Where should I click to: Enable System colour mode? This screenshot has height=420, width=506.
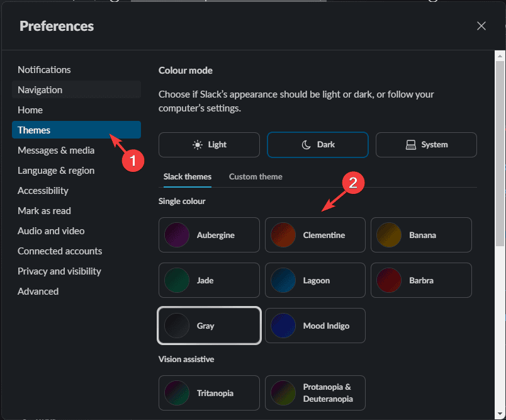click(426, 144)
